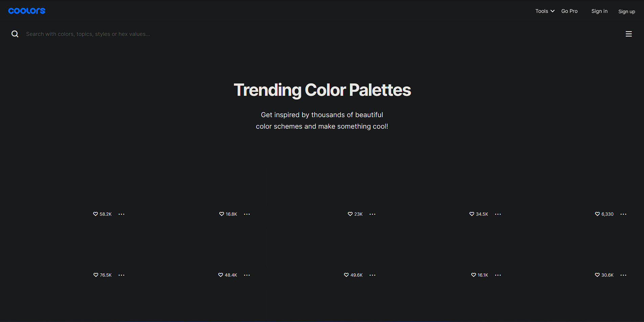Image resolution: width=644 pixels, height=322 pixels.
Task: Click the heart icon beside the 23K count
Action: [x=350, y=214]
